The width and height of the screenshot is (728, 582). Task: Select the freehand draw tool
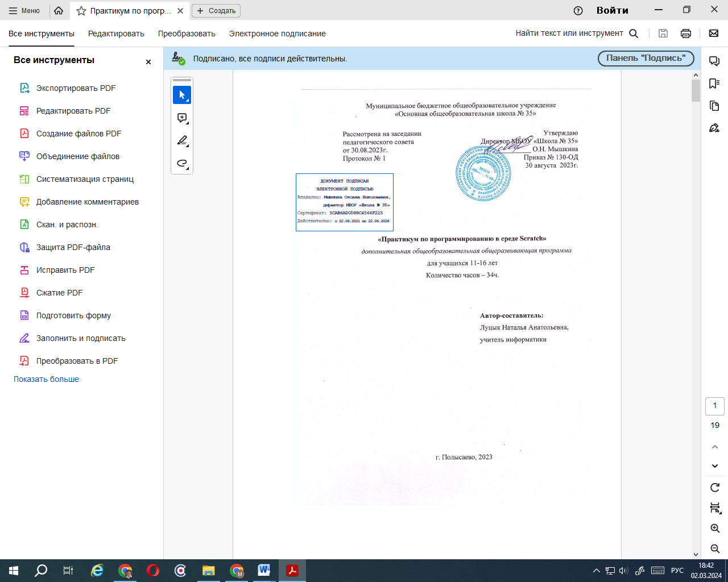[x=182, y=163]
